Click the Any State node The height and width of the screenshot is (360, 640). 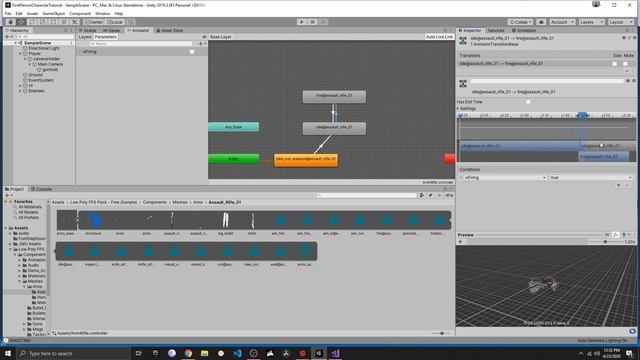[233, 127]
